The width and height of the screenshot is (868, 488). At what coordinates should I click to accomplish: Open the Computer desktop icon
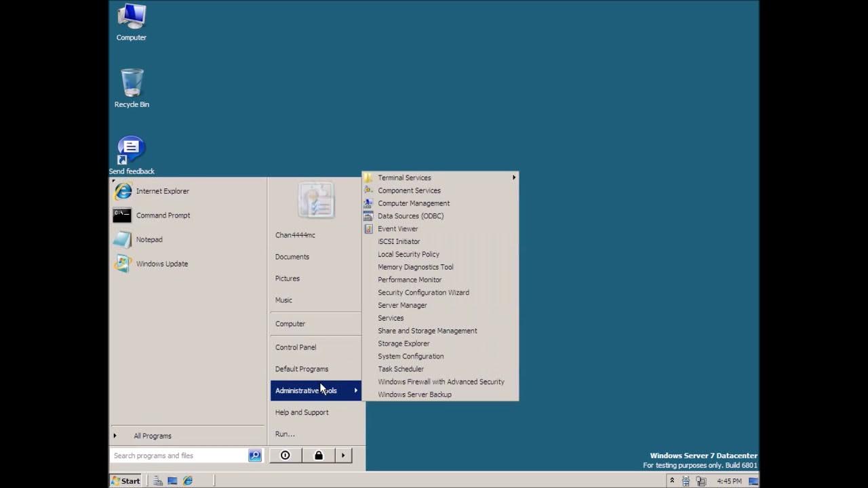[x=132, y=23]
